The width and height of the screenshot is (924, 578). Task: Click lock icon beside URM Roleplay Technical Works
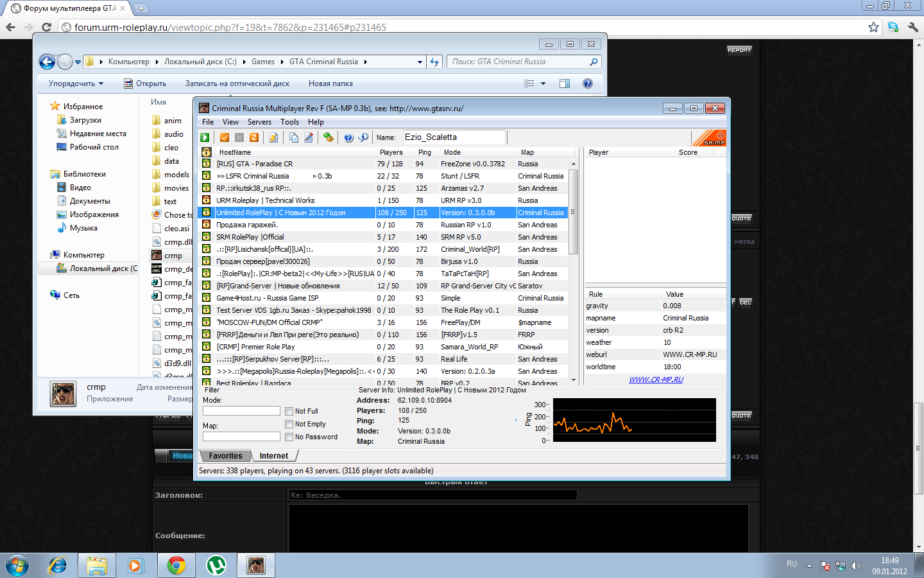click(x=207, y=200)
